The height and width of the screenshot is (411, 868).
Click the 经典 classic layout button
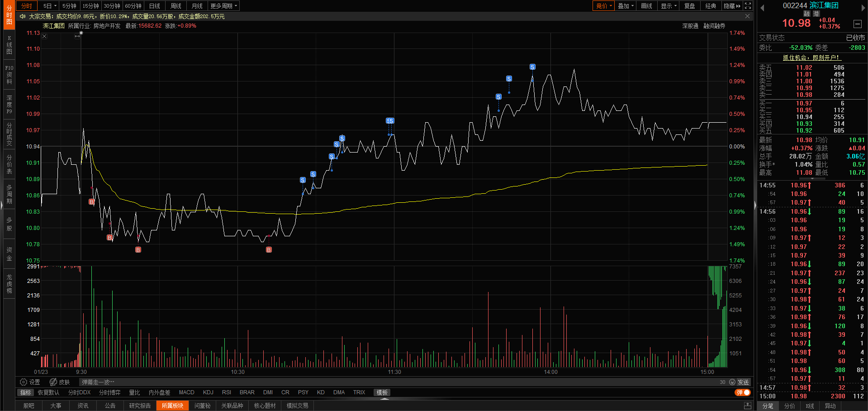[x=711, y=6]
